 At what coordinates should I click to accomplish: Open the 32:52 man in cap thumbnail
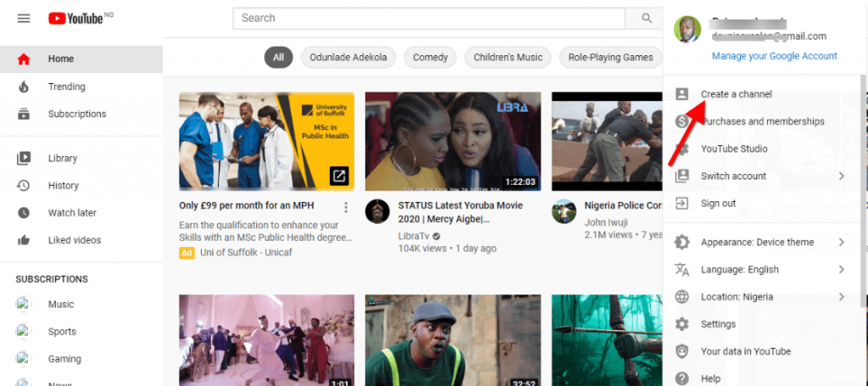tap(453, 340)
